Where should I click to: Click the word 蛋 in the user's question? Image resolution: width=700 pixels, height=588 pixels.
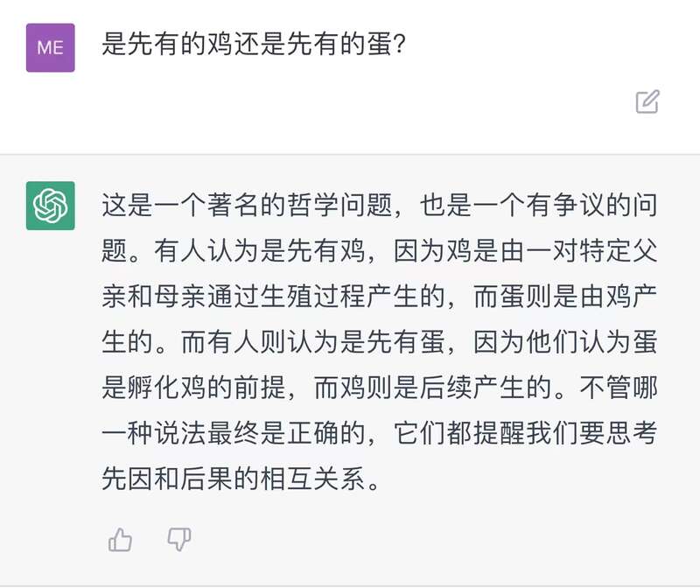(380, 45)
